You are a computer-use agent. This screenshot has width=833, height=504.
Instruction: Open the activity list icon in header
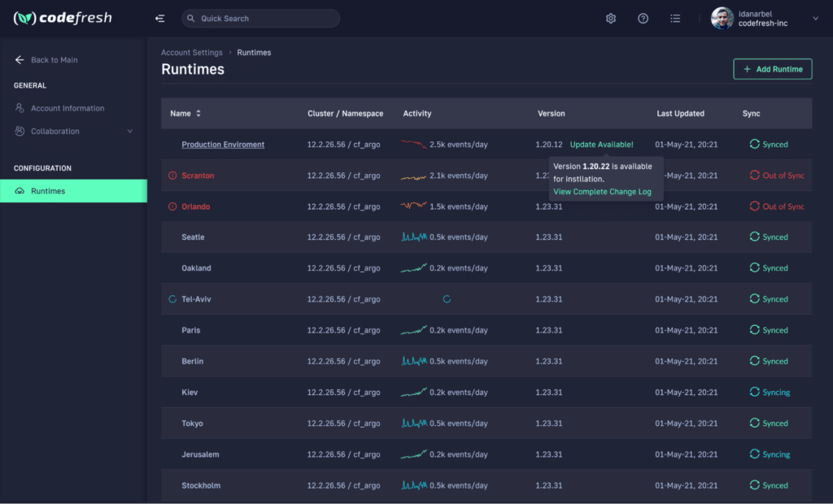point(675,19)
